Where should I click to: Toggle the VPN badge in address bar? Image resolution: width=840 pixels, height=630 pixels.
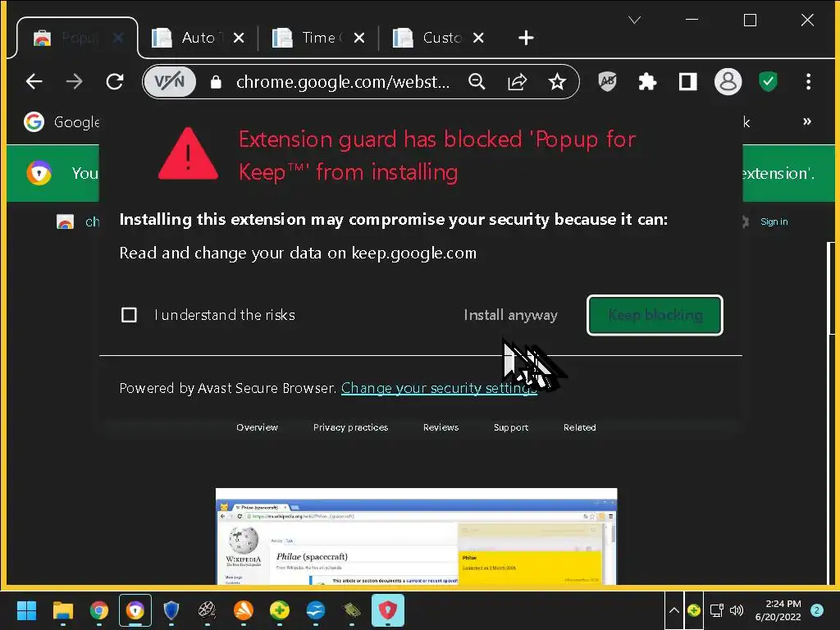point(170,81)
